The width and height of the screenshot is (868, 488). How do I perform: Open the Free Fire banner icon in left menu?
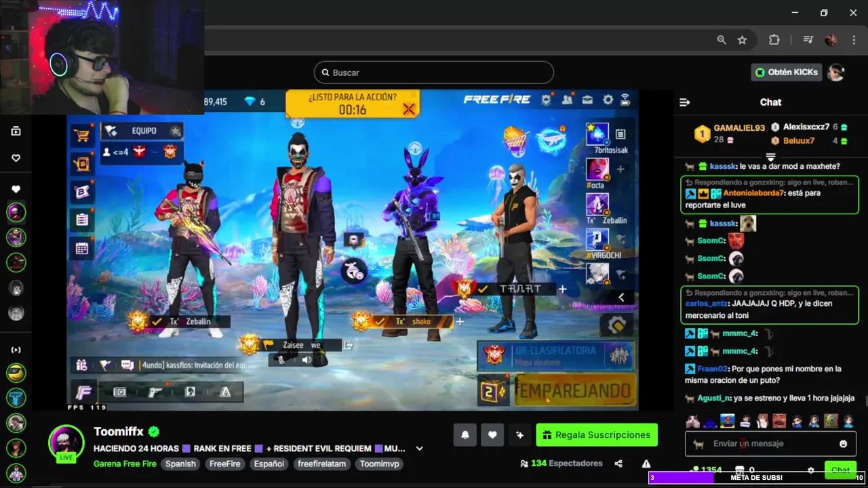[82, 192]
